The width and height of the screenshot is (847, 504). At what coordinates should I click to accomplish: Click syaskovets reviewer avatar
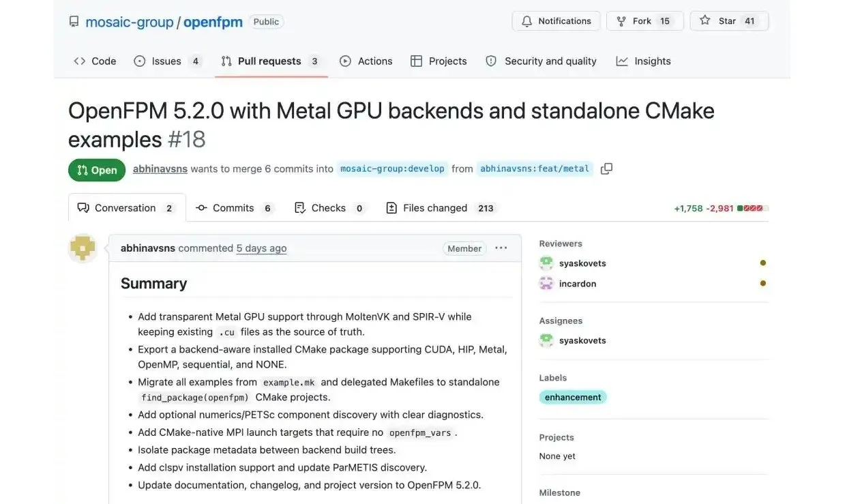[x=546, y=263]
